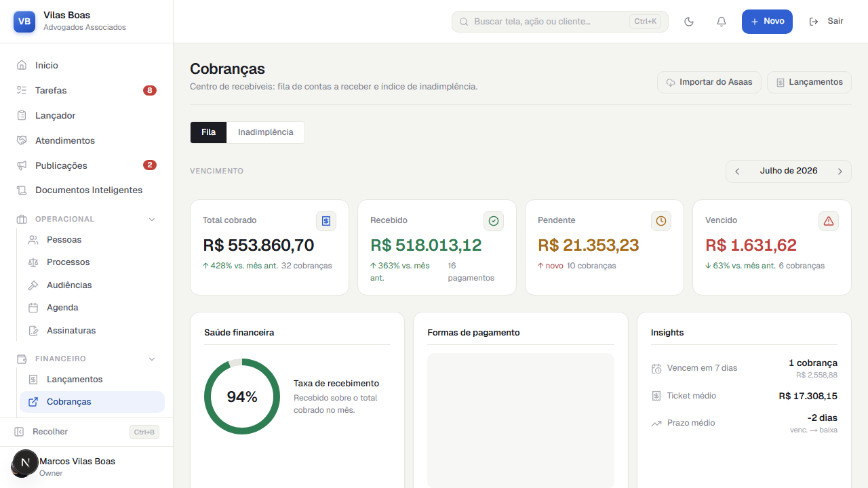Click Formas de pagamento chart placeholder
The width and height of the screenshot is (868, 488).
(521, 420)
